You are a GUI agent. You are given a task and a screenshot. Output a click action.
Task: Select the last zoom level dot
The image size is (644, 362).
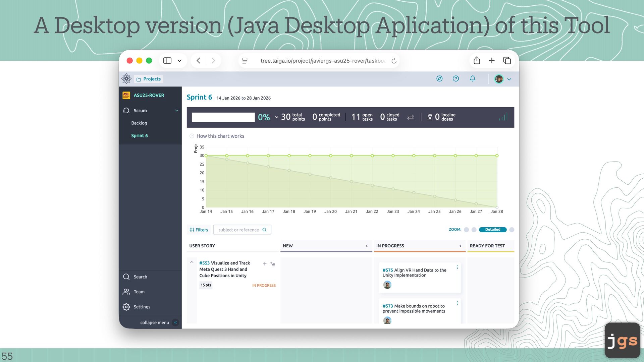(512, 230)
